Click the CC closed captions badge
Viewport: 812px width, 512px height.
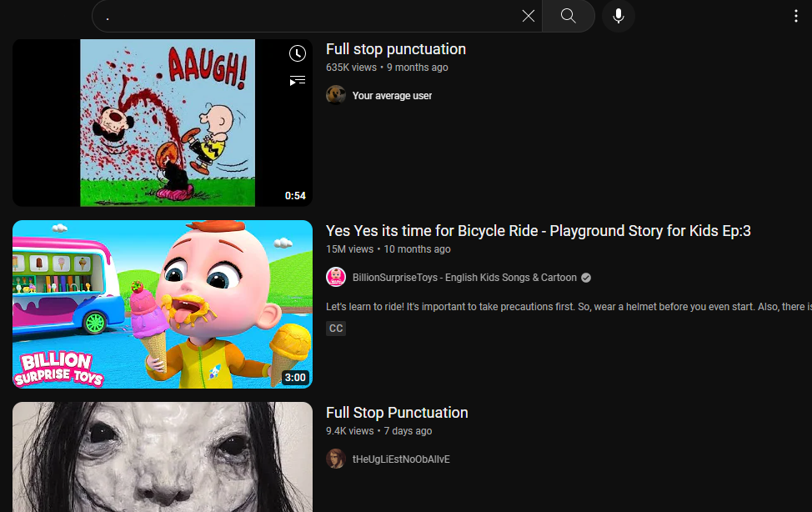pyautogui.click(x=336, y=328)
